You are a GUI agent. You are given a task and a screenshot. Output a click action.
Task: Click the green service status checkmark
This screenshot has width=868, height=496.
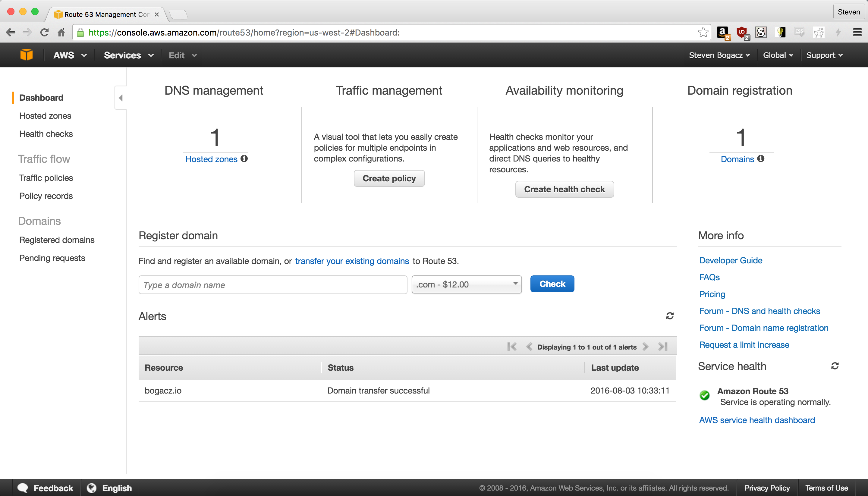coord(704,395)
